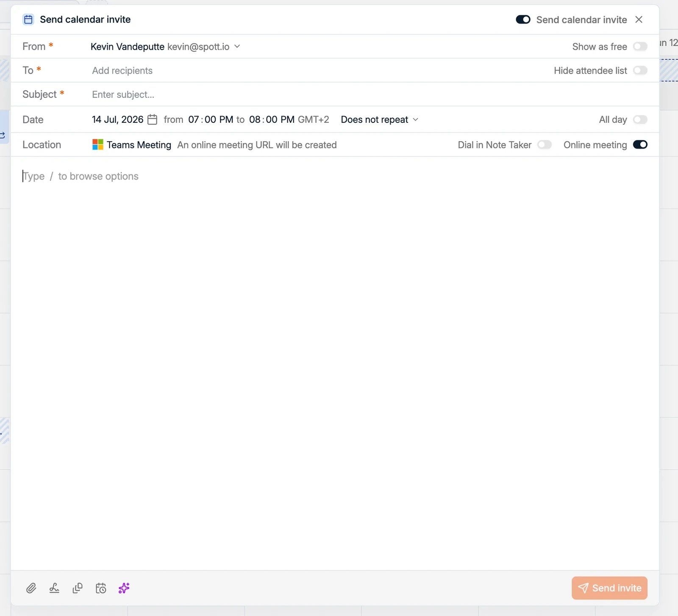Enable Dial in Note Taker toggle
This screenshot has width=678, height=616.
(x=545, y=144)
